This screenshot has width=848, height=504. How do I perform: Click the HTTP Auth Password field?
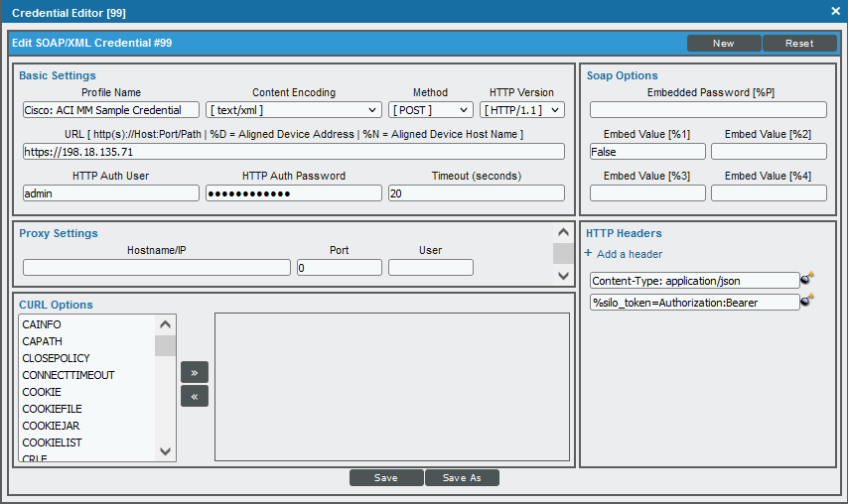[294, 193]
